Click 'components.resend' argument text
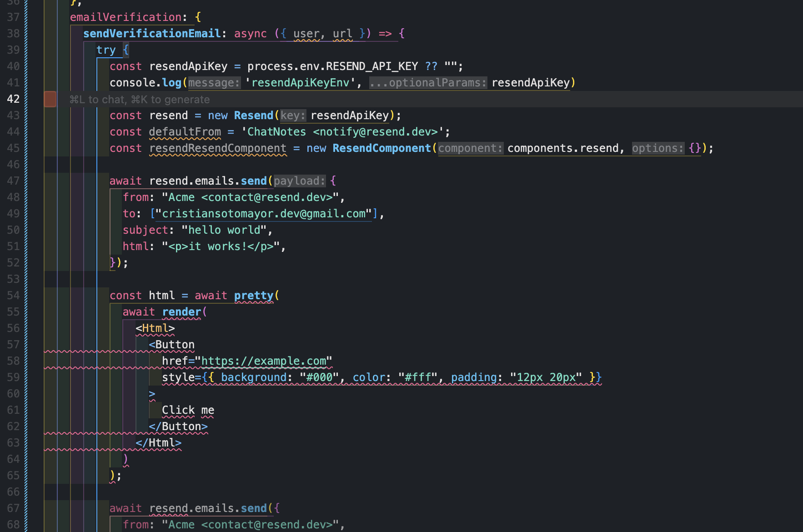Screen dimensions: 803x532 563,148
